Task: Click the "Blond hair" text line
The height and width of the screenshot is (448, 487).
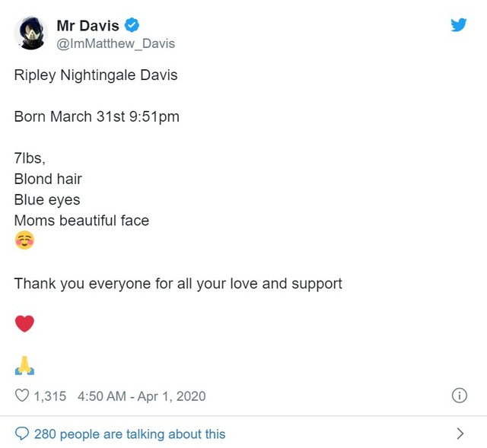Action: click(x=48, y=180)
